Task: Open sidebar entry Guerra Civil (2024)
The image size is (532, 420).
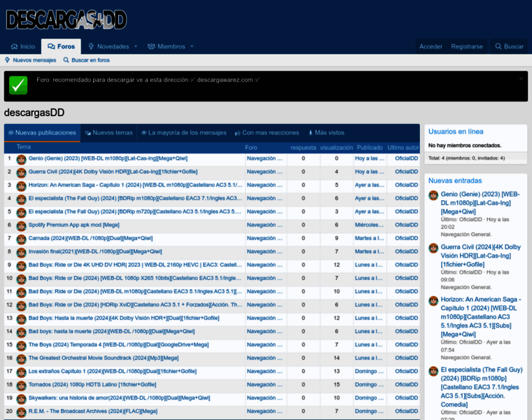Action: (x=481, y=255)
